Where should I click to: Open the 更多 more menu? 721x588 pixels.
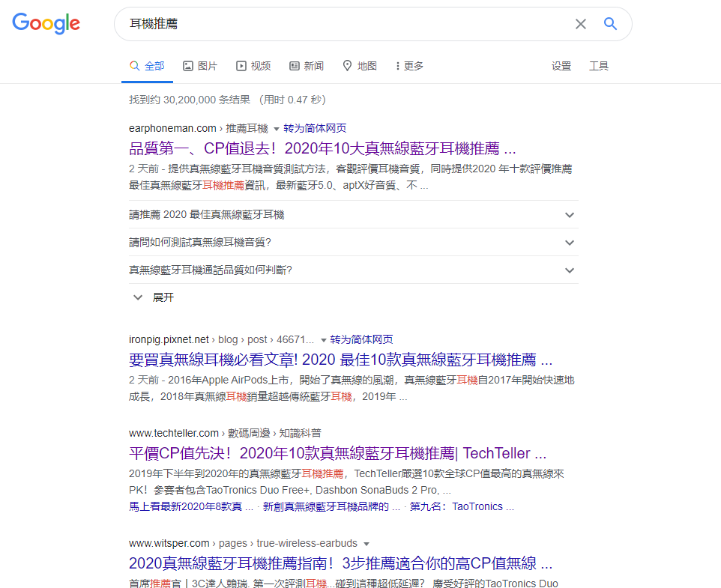[409, 66]
